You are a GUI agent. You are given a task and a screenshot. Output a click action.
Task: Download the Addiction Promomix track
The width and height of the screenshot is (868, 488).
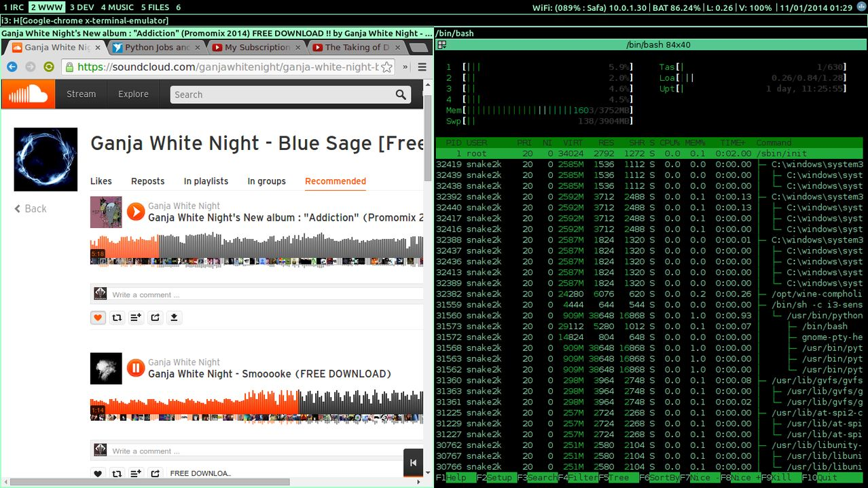175,317
